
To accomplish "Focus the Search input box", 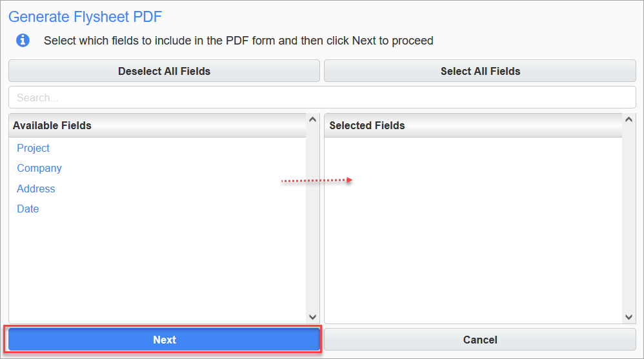I will click(322, 97).
